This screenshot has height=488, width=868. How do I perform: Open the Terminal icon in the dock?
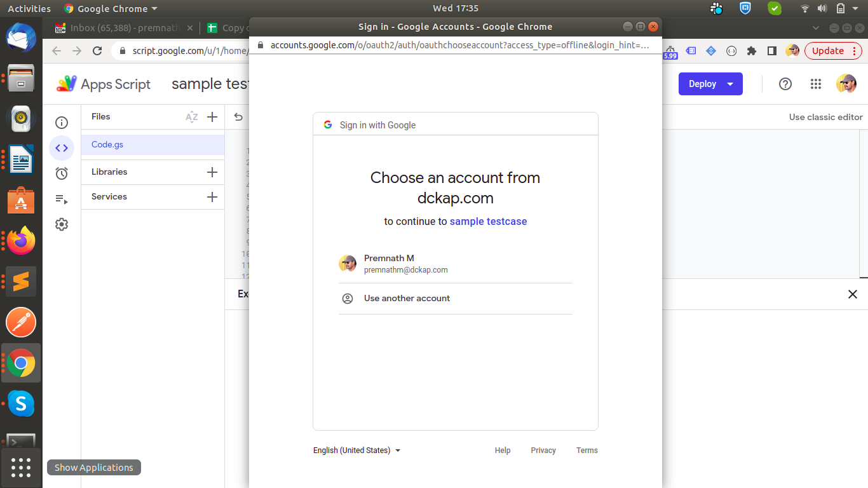click(x=21, y=440)
